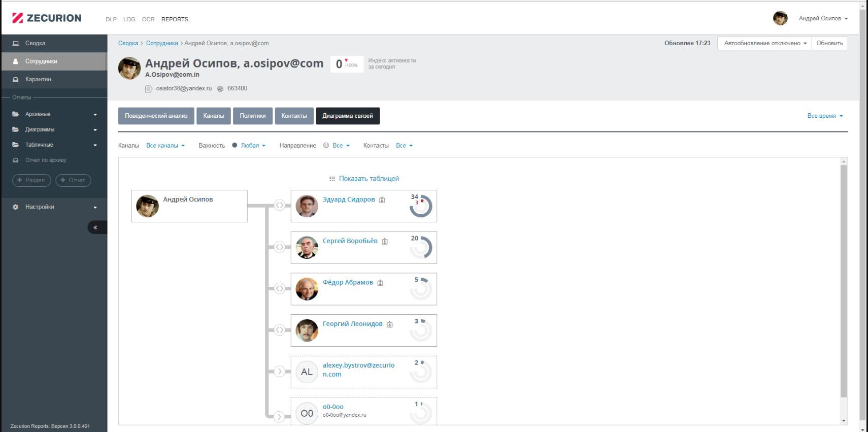868x432 pixels.
Task: Click the diagram panel vertical scrollbar
Action: pos(844,279)
